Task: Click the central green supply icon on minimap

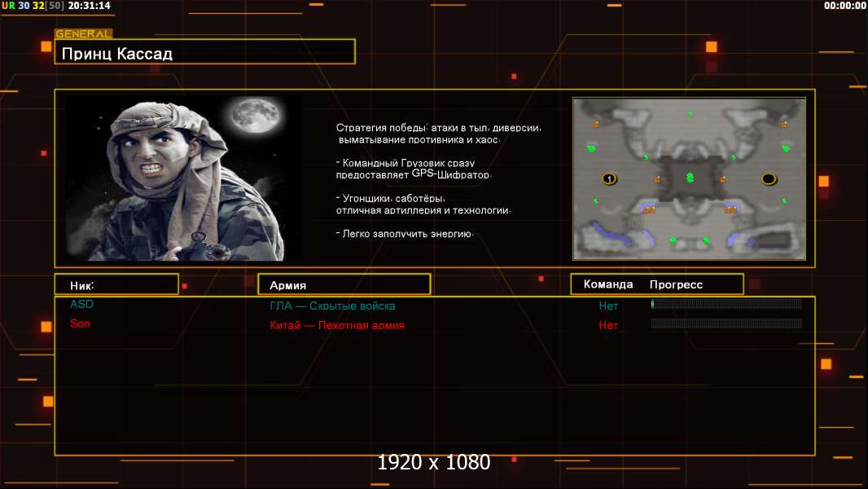Action: click(x=690, y=177)
